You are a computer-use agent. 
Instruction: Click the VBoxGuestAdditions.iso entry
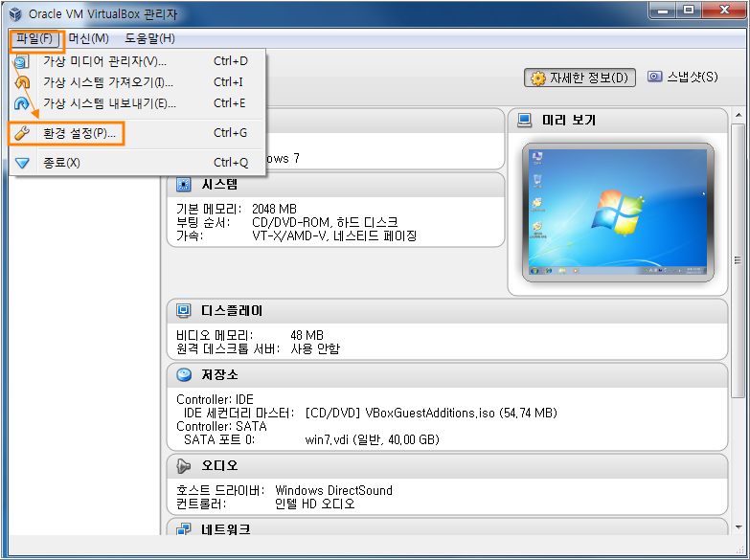click(431, 413)
